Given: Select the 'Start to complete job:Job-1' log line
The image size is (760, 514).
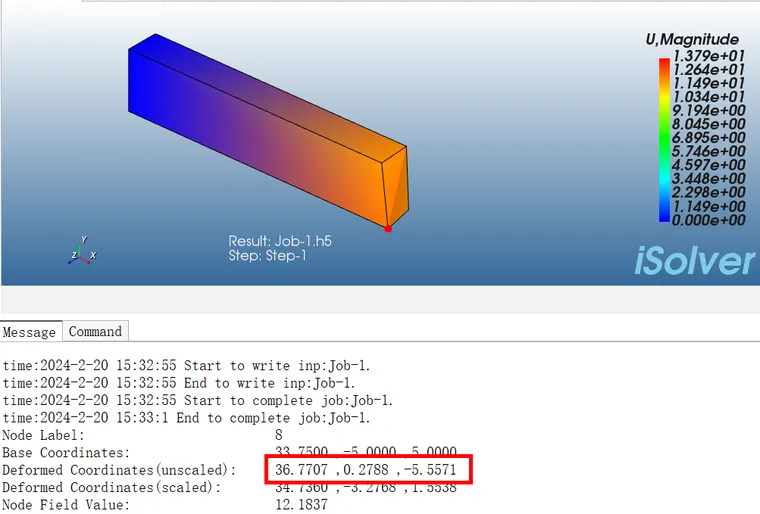Looking at the screenshot, I should pos(198,401).
